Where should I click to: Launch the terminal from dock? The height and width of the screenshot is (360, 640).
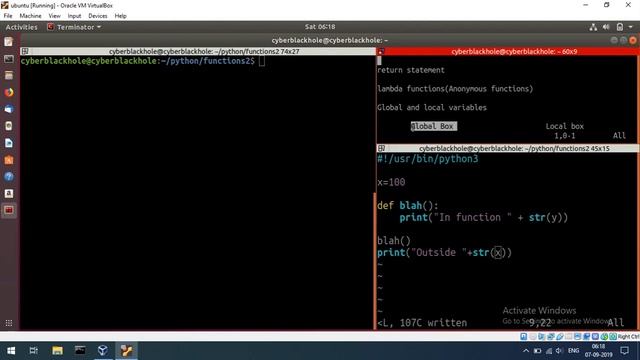9,59
